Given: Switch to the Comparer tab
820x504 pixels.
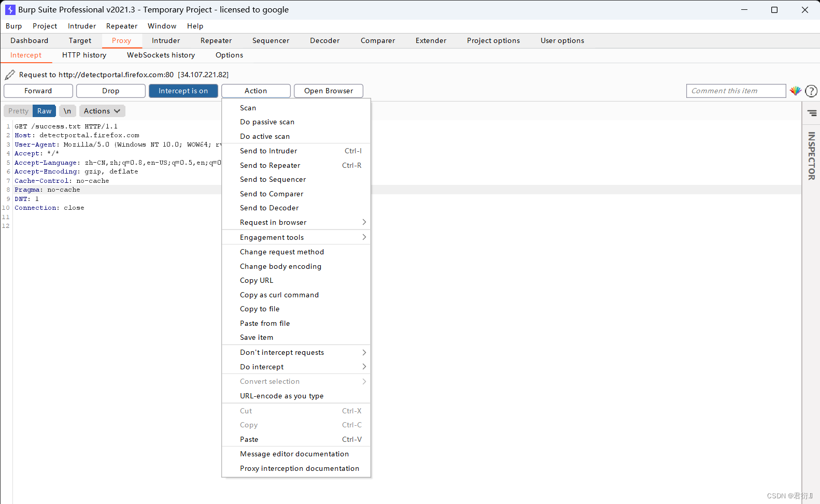Looking at the screenshot, I should click(x=378, y=40).
